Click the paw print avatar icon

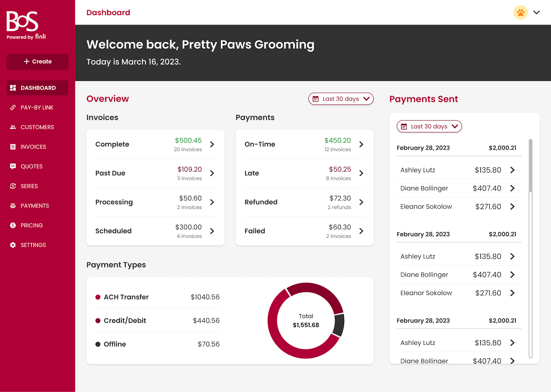point(520,12)
